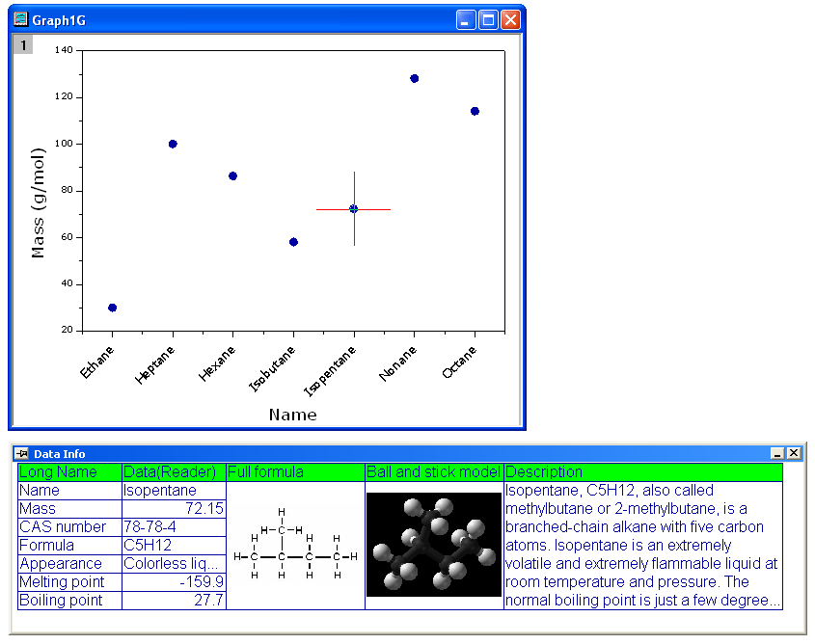Select the Hexane data point
The height and width of the screenshot is (644, 815).
(232, 176)
